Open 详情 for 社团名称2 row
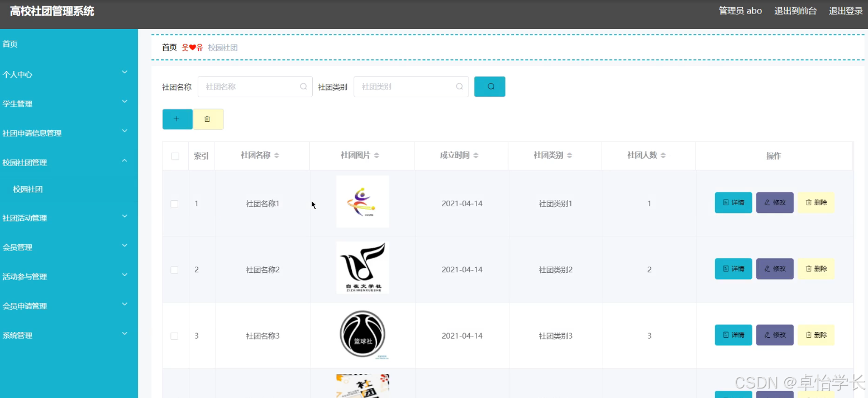 733,269
